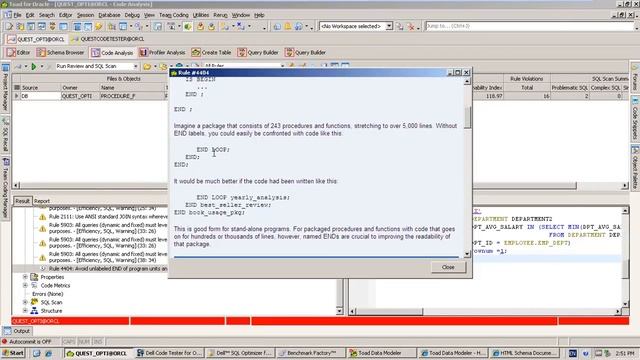
Task: Run the code analysis with green play icon
Action: pos(34,66)
